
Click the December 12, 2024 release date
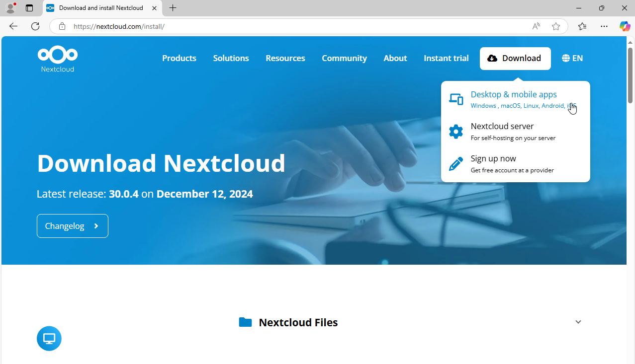tap(205, 194)
